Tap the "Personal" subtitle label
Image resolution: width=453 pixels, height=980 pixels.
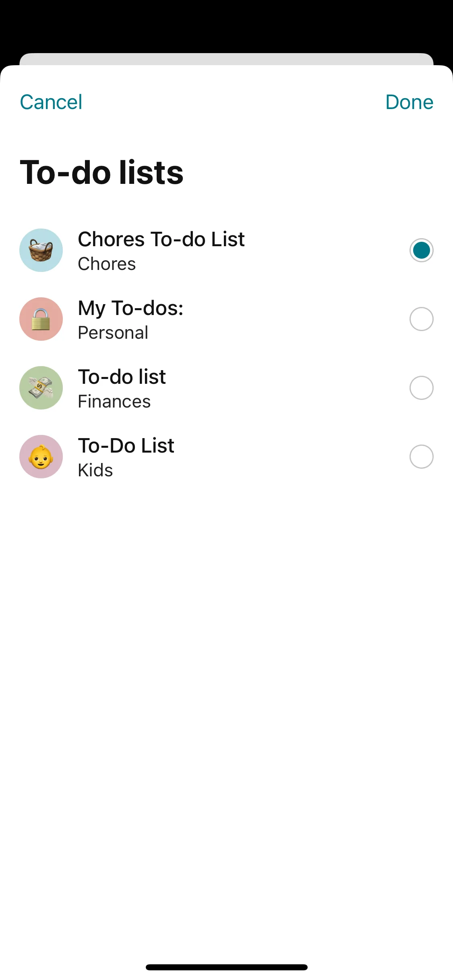113,333
